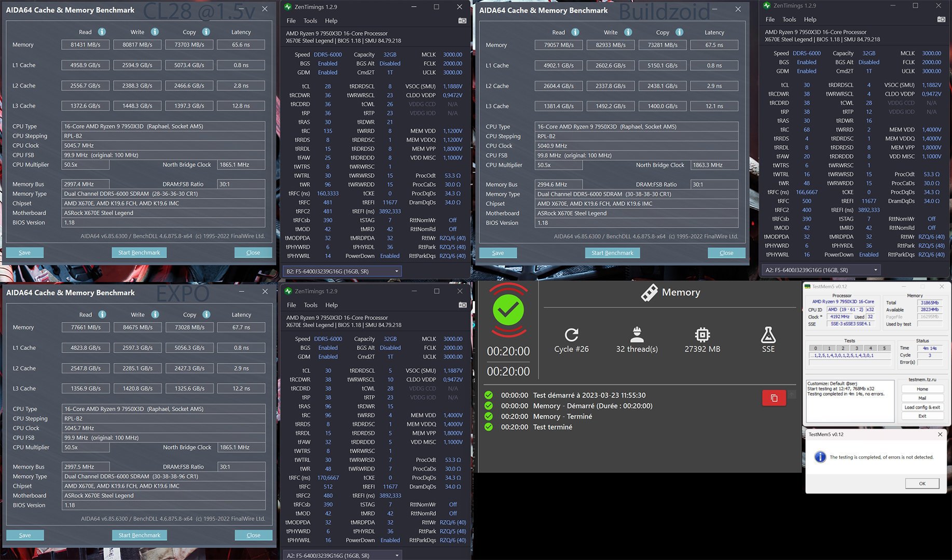This screenshot has width=952, height=560.
Task: Open the Tools menu in bottom ZenTimings window
Action: coord(311,305)
